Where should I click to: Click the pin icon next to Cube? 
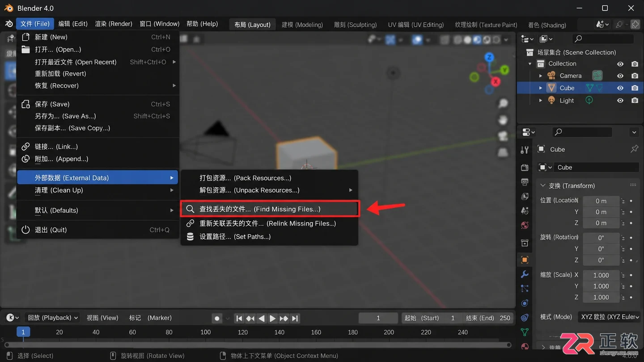tap(634, 149)
